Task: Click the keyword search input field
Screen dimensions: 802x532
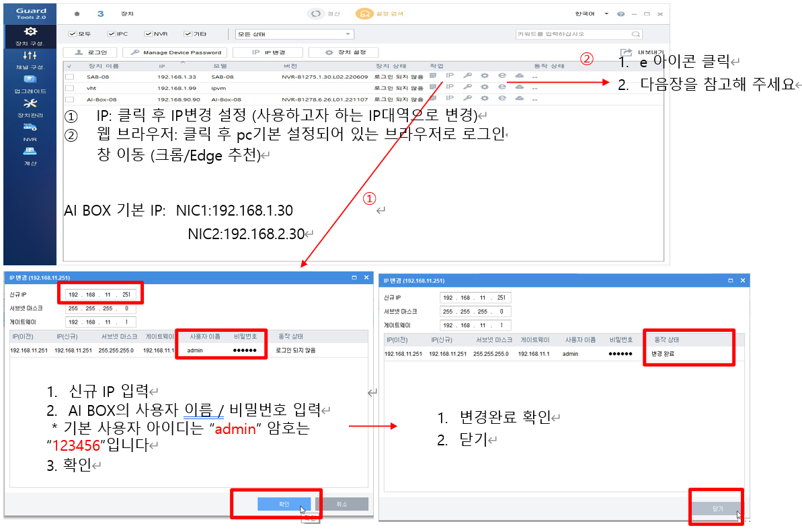Action: 573,34
